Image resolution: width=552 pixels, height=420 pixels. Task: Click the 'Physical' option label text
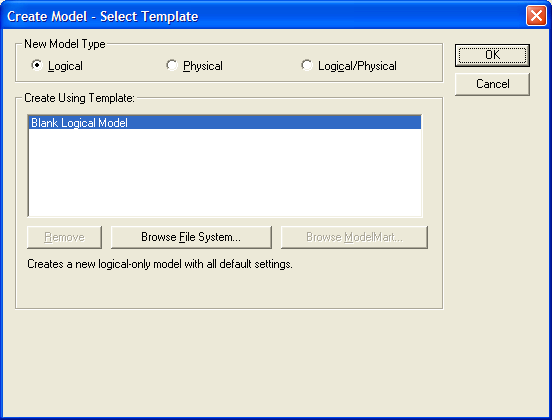tap(203, 66)
